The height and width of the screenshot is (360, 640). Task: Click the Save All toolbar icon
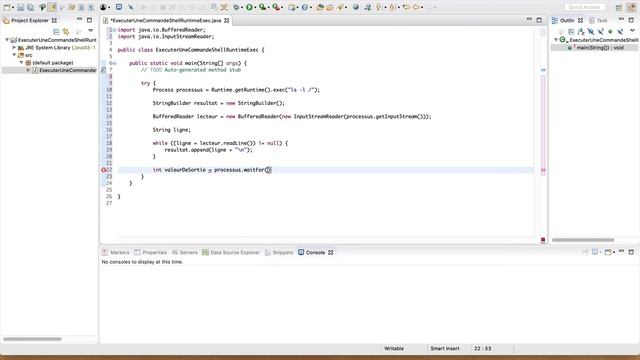pyautogui.click(x=30, y=7)
